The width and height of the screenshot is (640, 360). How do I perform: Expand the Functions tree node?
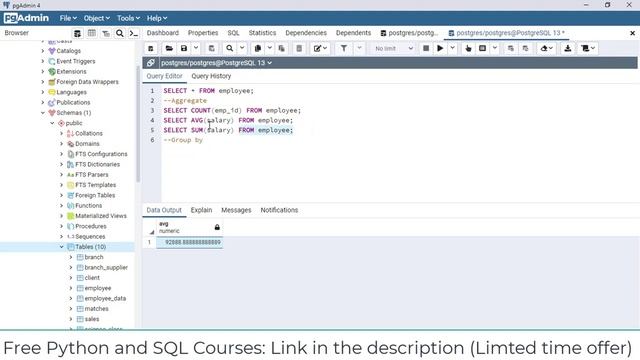click(62, 206)
